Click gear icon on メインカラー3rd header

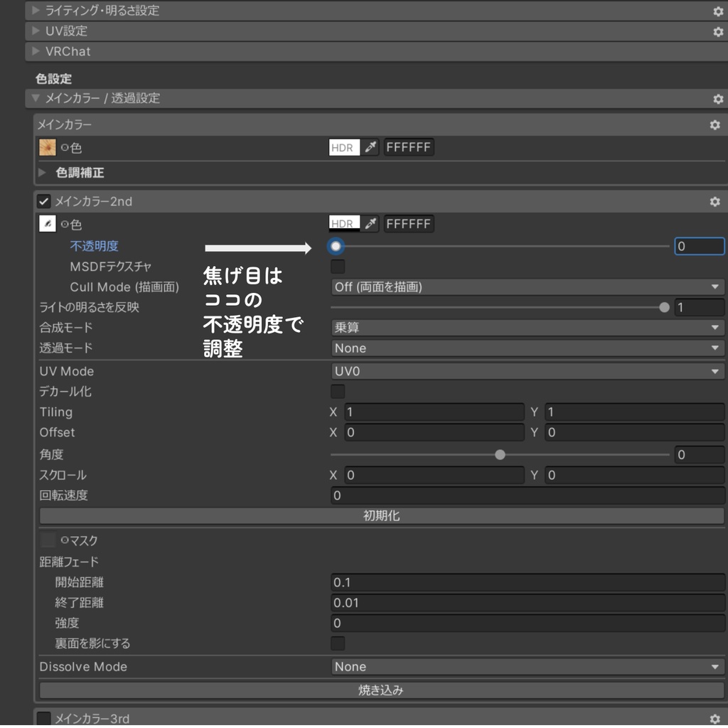click(714, 719)
